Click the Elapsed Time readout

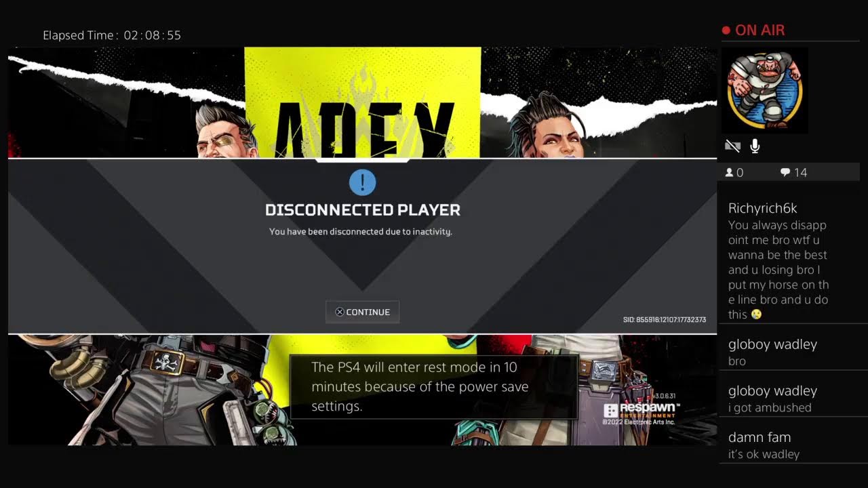112,35
